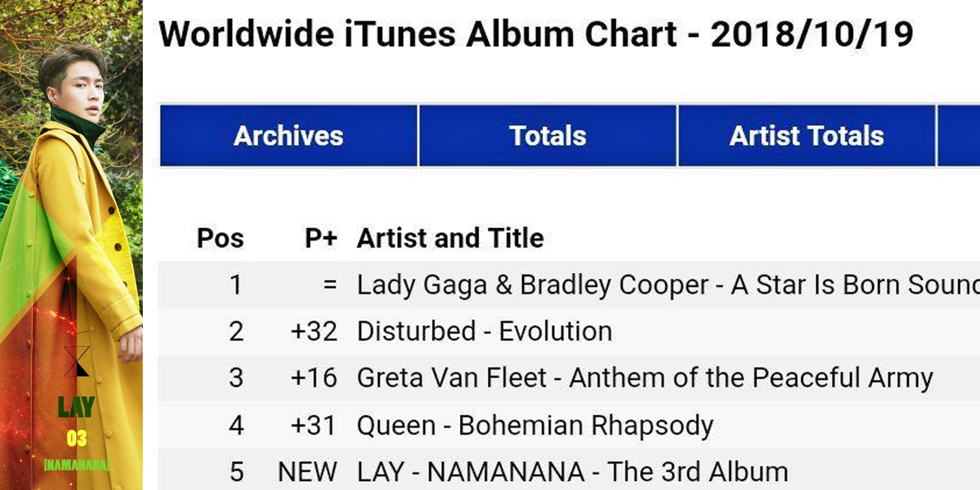Viewport: 980px width, 490px height.
Task: Select Greta Van Fleet's Anthem of the Peaceful Army
Action: (645, 378)
